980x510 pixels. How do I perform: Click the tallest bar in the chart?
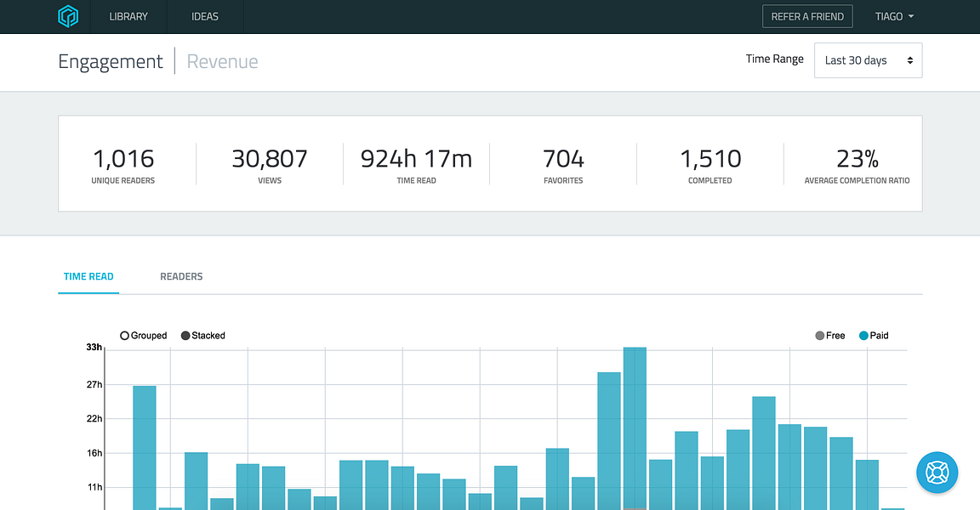pos(635,428)
